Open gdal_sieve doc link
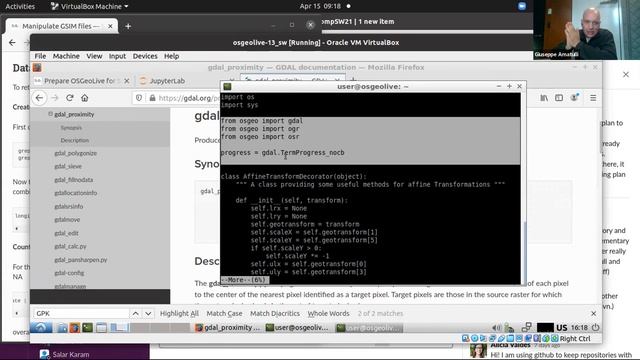 (68, 166)
